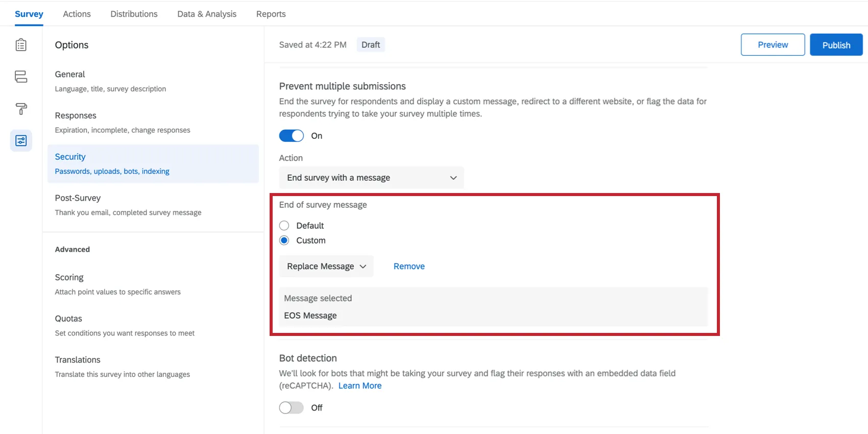Open the Survey options icon in sidebar
868x434 pixels.
click(21, 140)
